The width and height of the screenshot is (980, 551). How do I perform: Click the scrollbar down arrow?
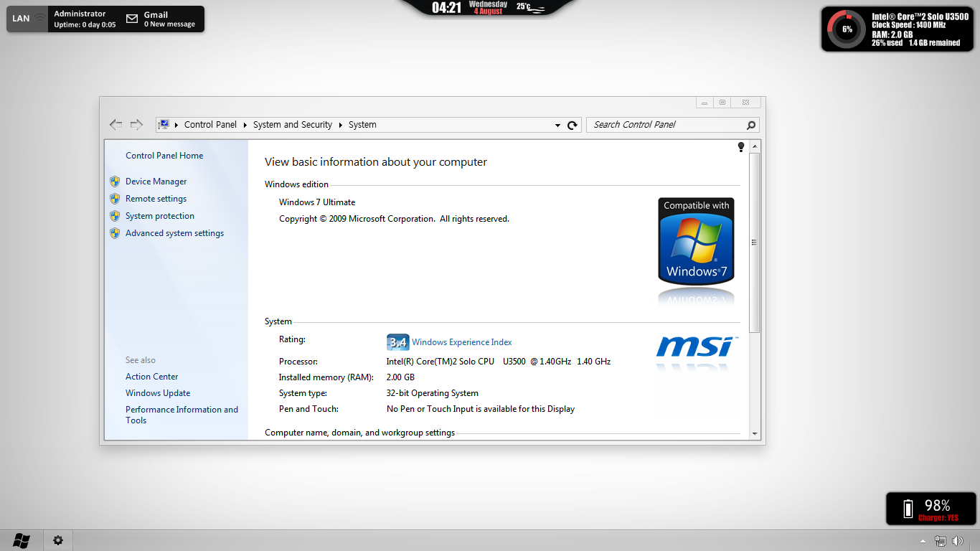[754, 433]
